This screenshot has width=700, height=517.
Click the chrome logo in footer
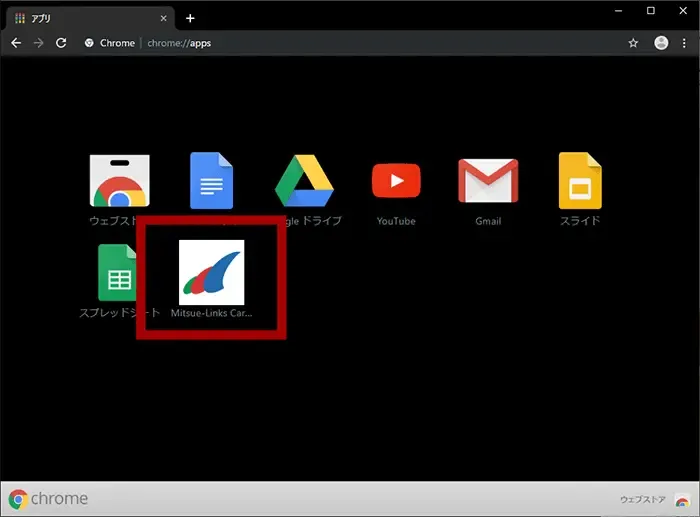(x=48, y=499)
